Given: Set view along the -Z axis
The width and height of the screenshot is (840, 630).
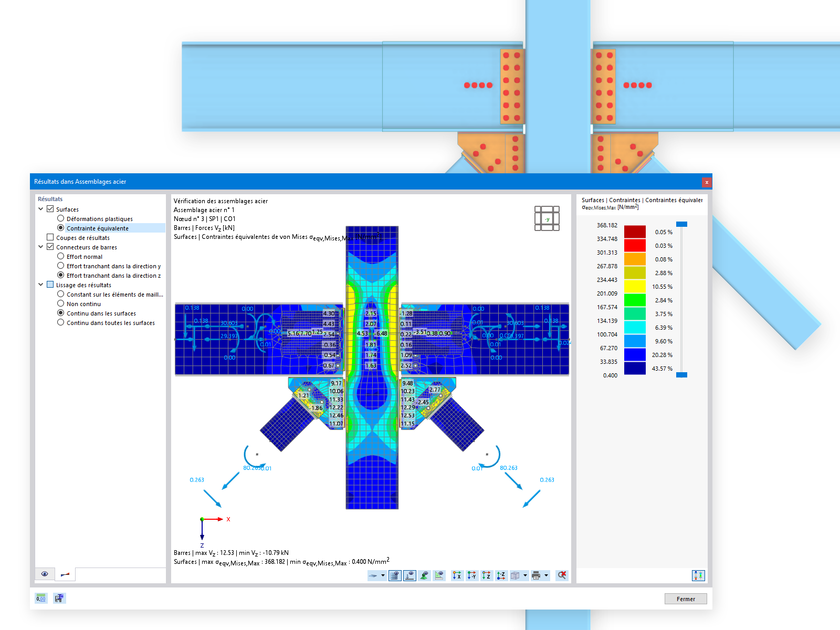Looking at the screenshot, I should coord(501,575).
